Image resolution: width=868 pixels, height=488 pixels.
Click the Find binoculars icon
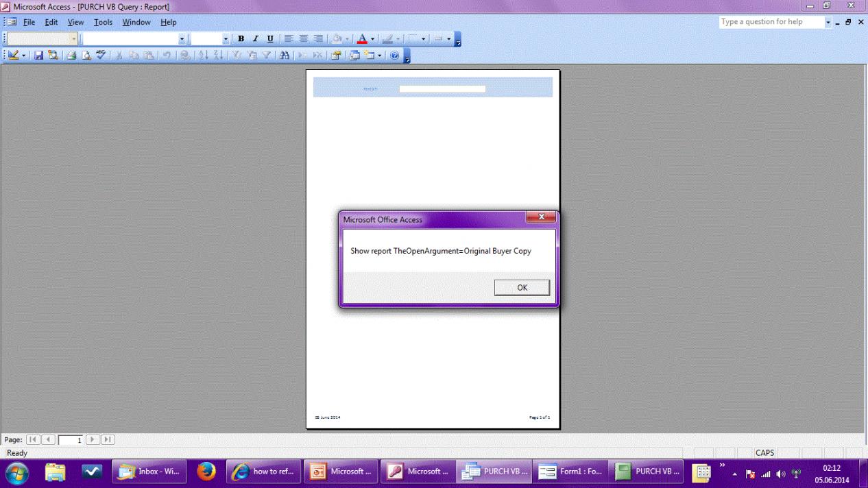(285, 56)
